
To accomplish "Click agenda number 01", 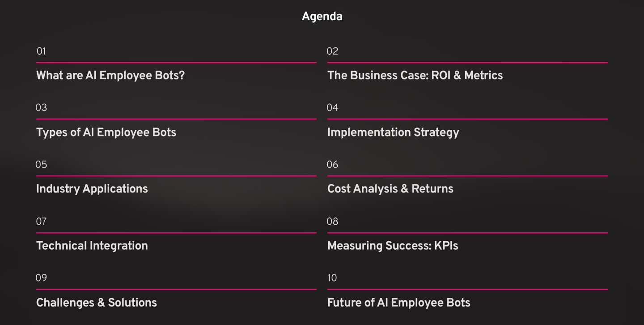I will point(41,51).
